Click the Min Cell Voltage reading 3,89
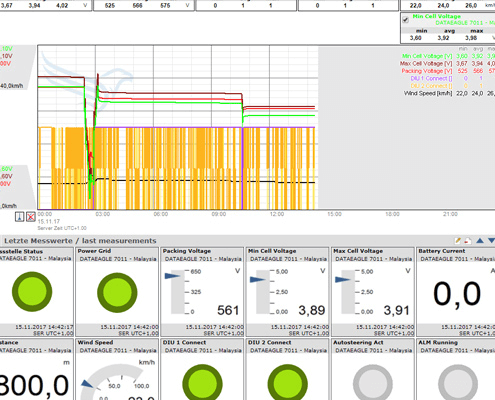 pos(312,310)
